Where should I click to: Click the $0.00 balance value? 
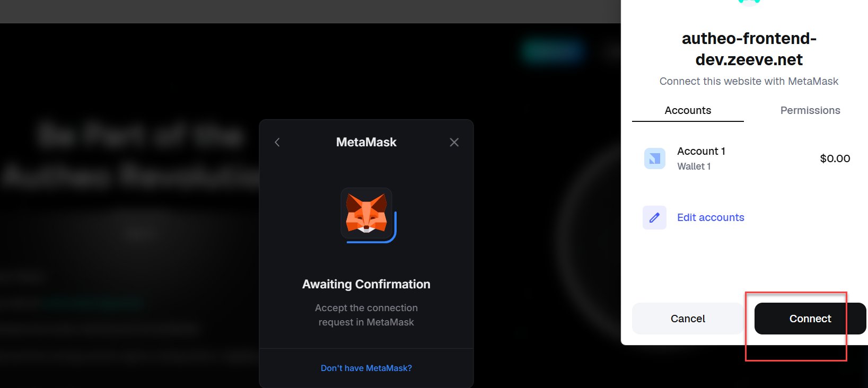point(835,158)
